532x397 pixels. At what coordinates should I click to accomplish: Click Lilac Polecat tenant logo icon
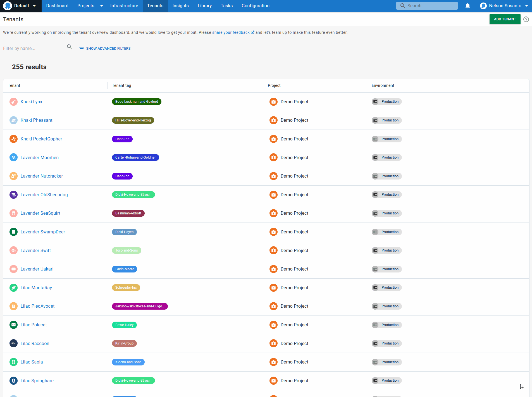click(x=13, y=325)
